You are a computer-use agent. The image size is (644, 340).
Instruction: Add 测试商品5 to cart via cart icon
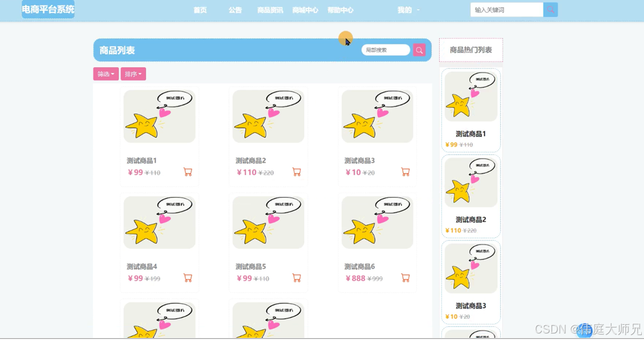pos(297,278)
